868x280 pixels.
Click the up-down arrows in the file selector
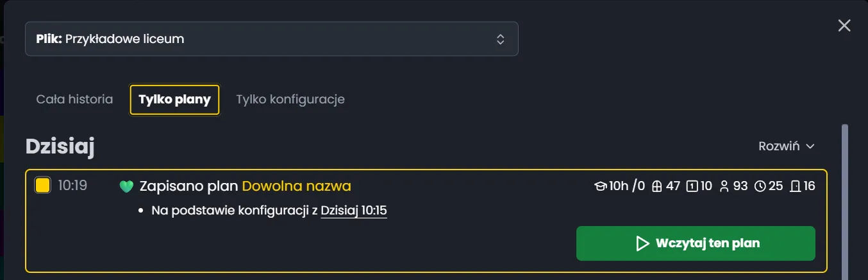[x=501, y=39]
